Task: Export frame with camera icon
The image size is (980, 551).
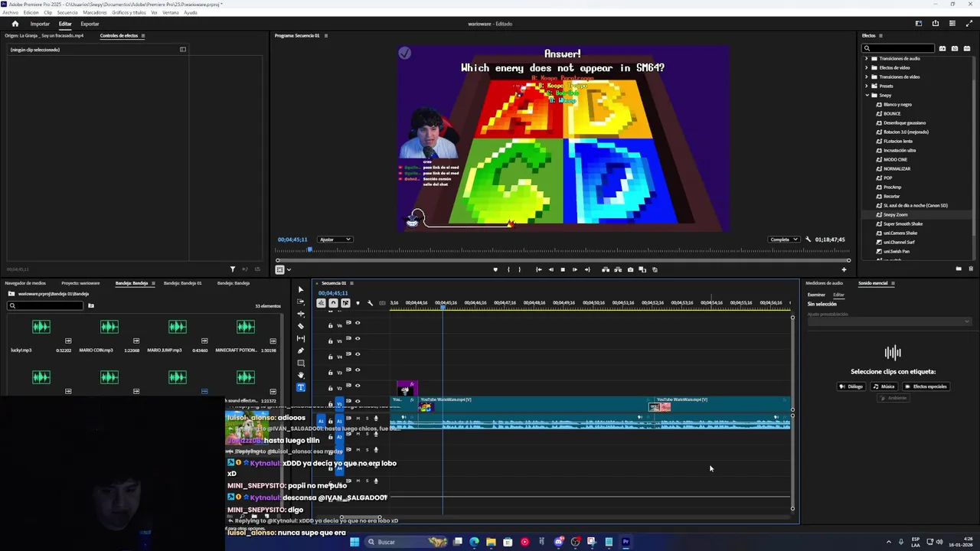Action: (630, 269)
